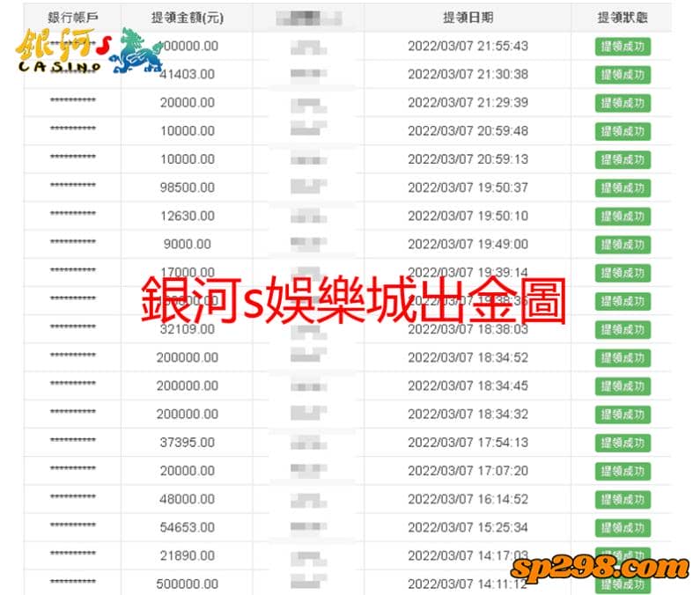Click 提領成功 badge for the 21:55:43 row
Viewport: 700px width, 595px height.
[623, 47]
